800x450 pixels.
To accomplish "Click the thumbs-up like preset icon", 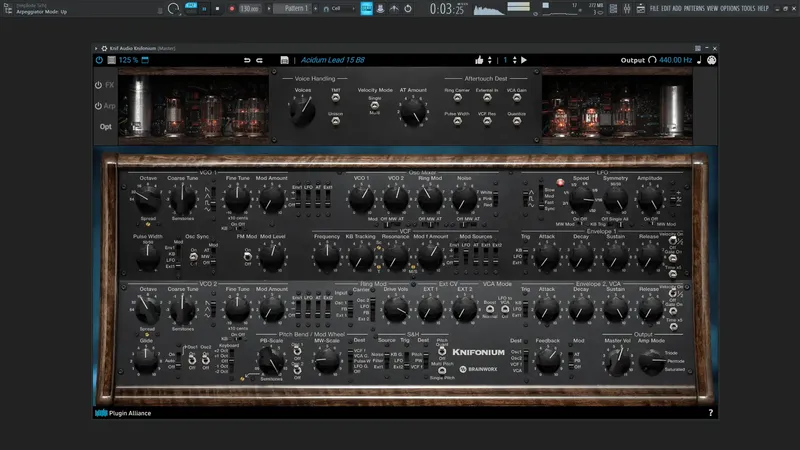I will (x=479, y=60).
